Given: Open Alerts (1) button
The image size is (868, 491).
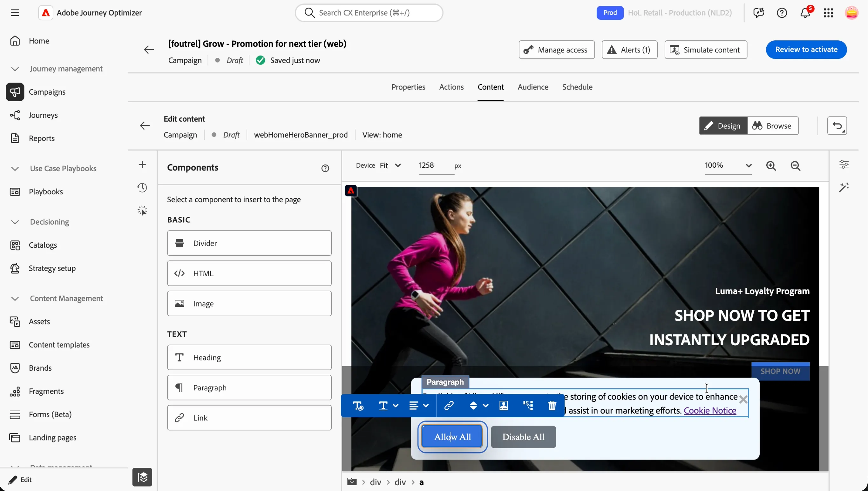Looking at the screenshot, I should pos(629,50).
